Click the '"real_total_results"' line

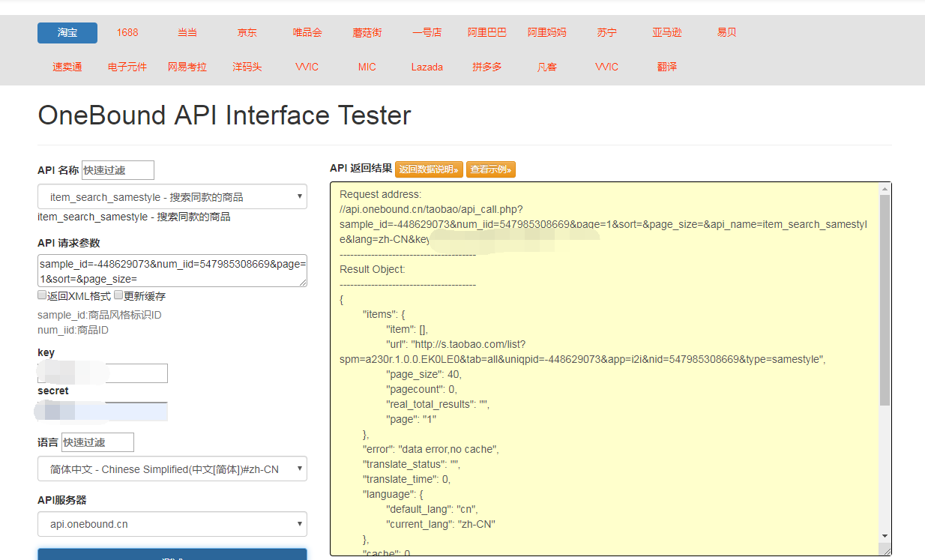[438, 404]
